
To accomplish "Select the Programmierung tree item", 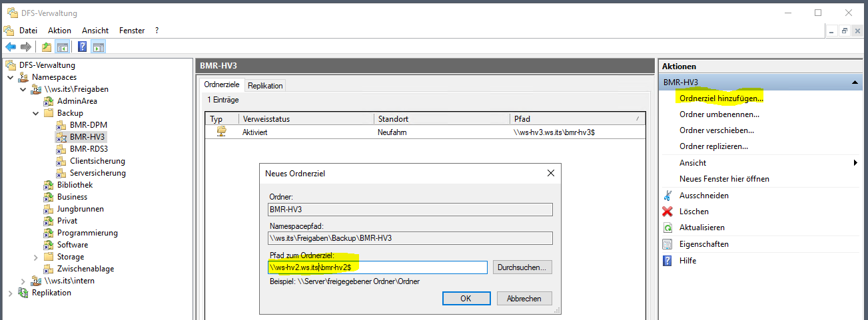I will (87, 233).
